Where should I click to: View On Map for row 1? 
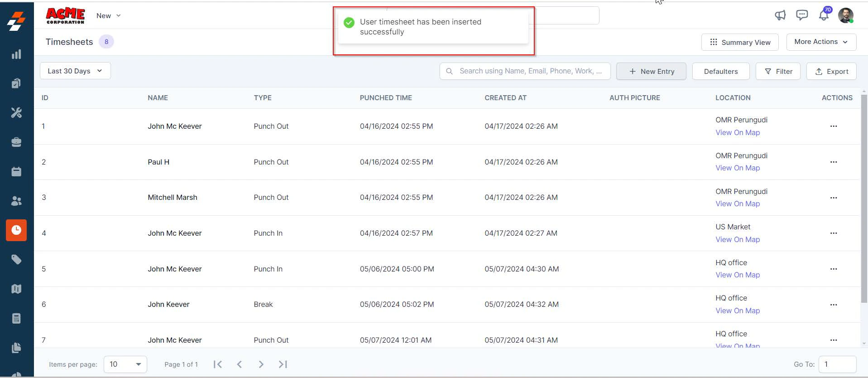click(738, 132)
